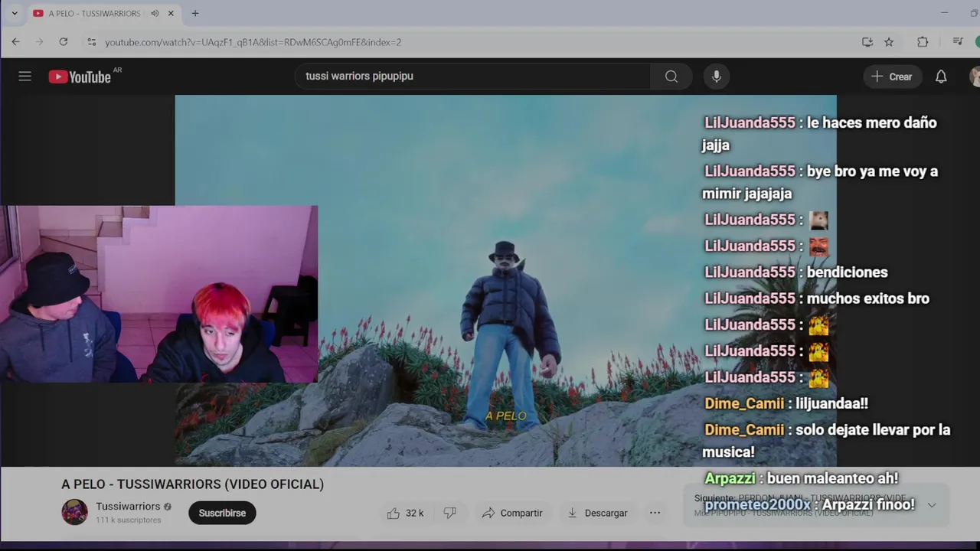Open a new browser tab with the plus
The height and width of the screenshot is (551, 980).
195,14
